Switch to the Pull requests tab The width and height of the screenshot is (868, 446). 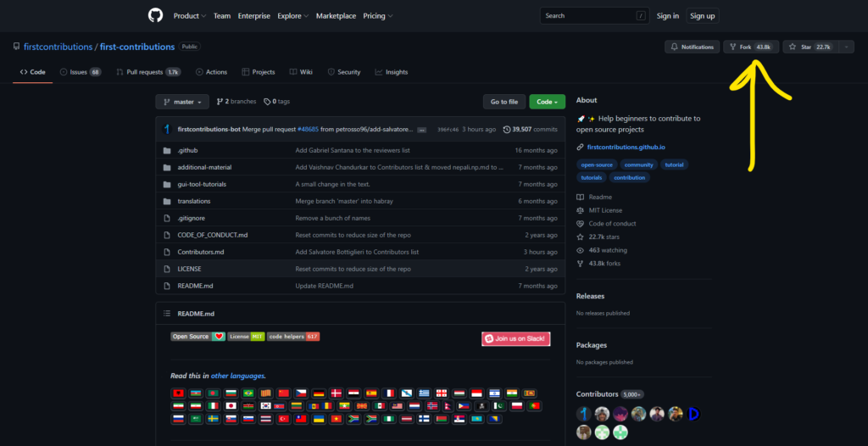(x=149, y=72)
